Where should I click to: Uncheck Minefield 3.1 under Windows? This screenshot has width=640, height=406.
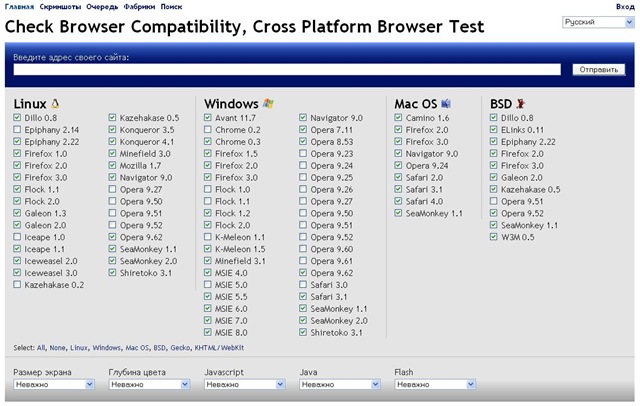tap(208, 261)
